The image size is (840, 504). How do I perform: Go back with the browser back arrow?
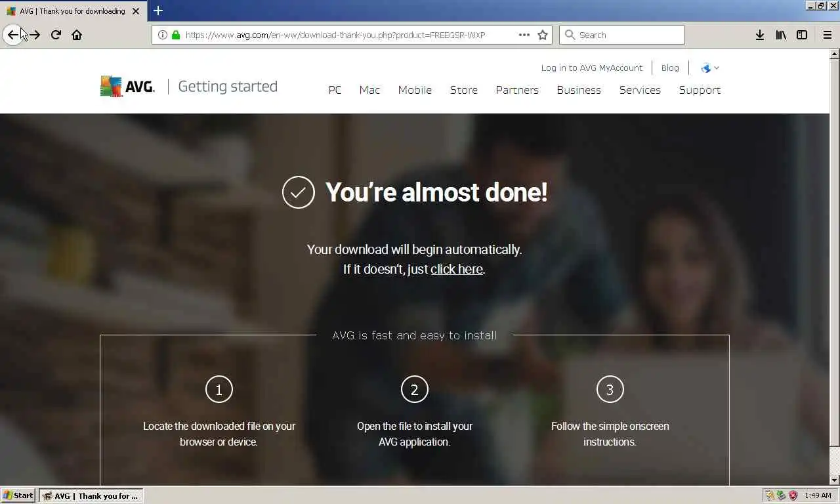tap(13, 35)
